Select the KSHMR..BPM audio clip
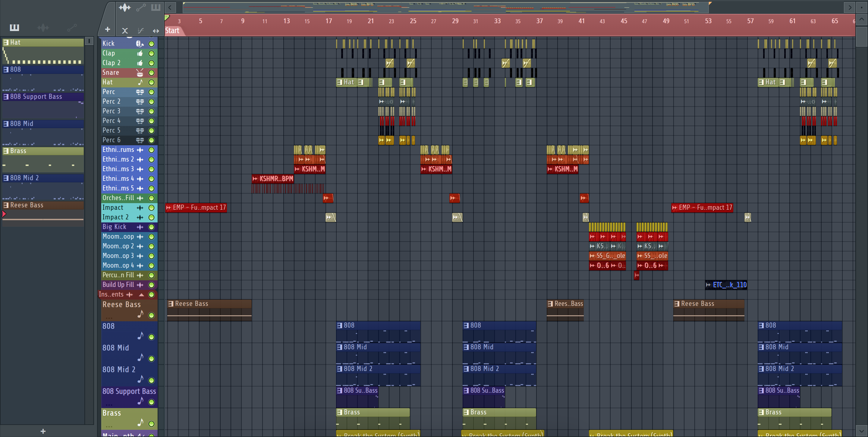The width and height of the screenshot is (868, 437). (272, 179)
